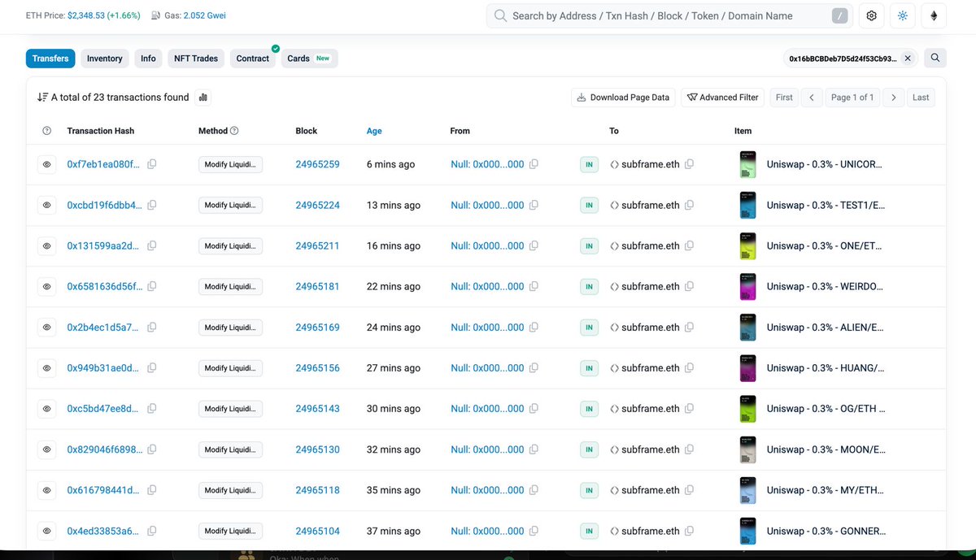Image resolution: width=976 pixels, height=560 pixels.
Task: Click Download Page Data button
Action: (x=623, y=98)
